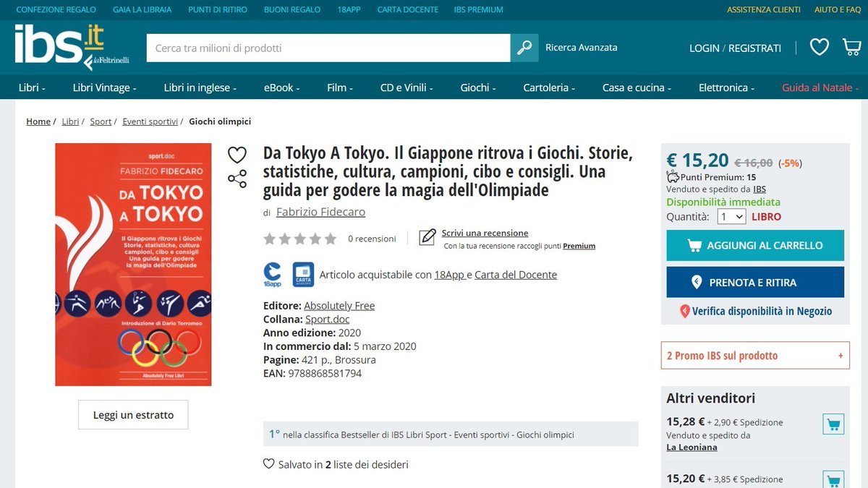
Task: Click REGISTRATI link in header
Action: (x=754, y=48)
